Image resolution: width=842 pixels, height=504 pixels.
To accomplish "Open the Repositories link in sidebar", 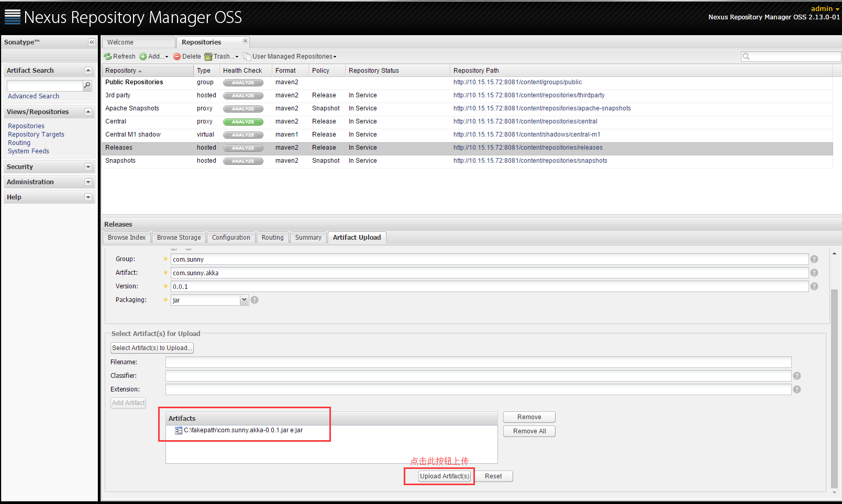I will [26, 126].
